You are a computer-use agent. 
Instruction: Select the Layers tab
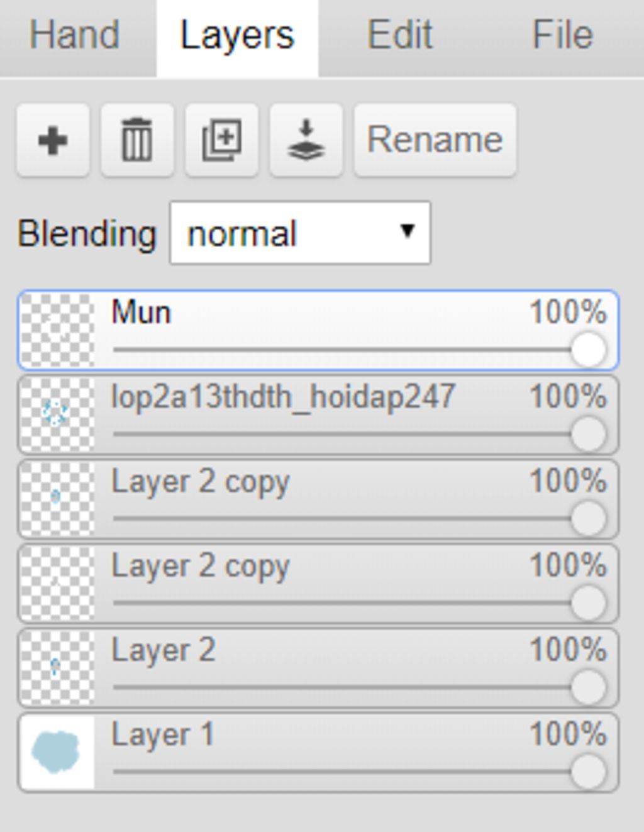click(237, 35)
